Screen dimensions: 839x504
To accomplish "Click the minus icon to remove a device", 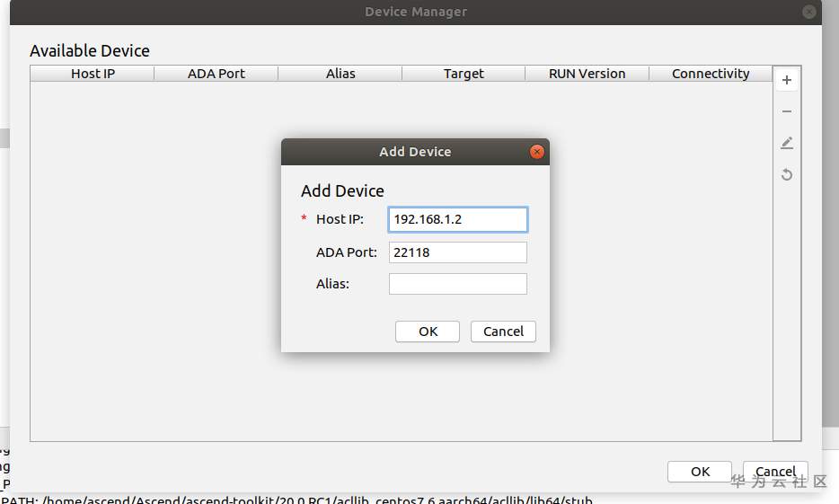I will 787,111.
